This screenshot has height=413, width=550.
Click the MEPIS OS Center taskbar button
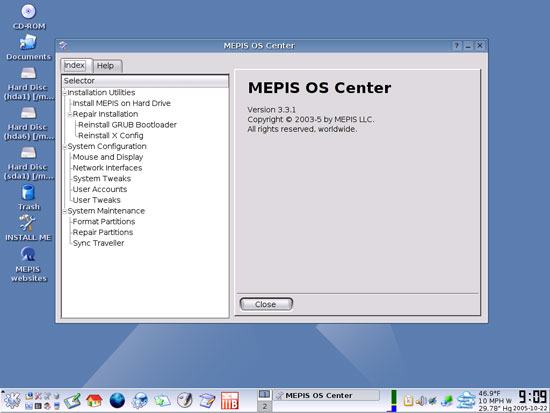click(x=326, y=395)
